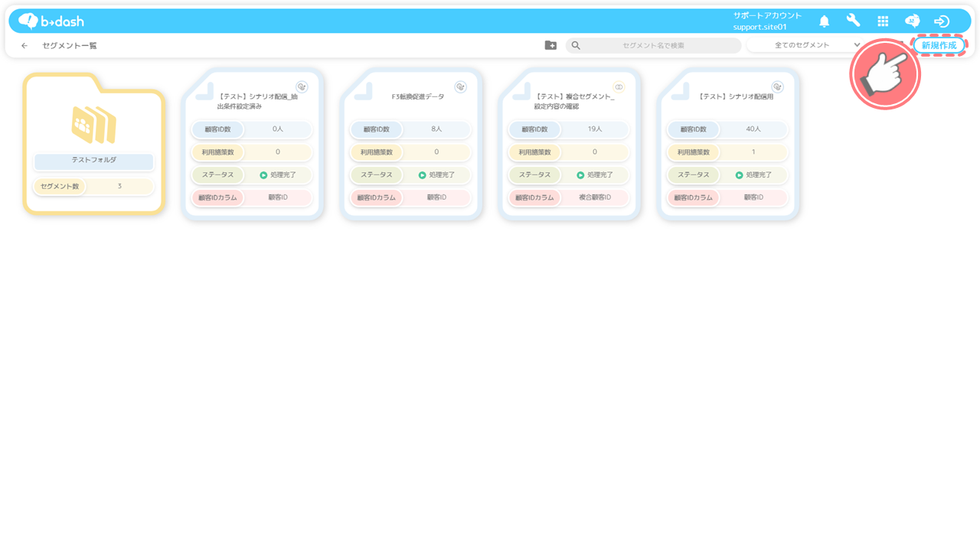Click segment type icon on シナリオ配信_抽出条件設定済み card
The image size is (980, 551).
(302, 86)
